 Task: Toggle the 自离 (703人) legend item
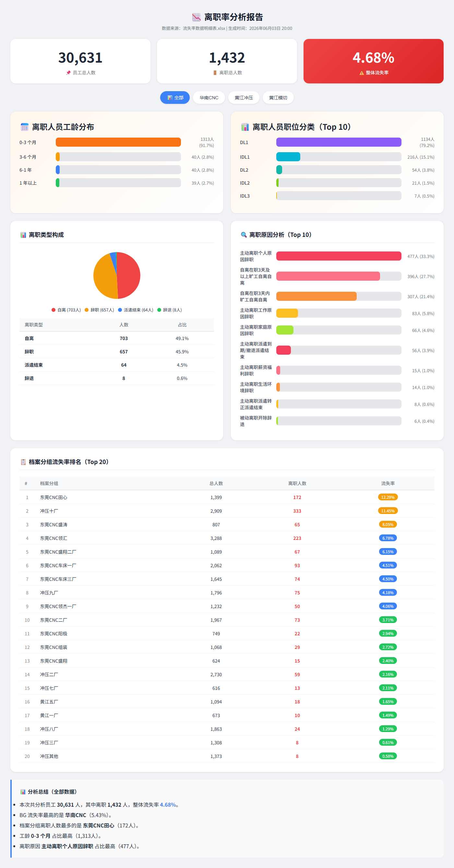(x=66, y=310)
